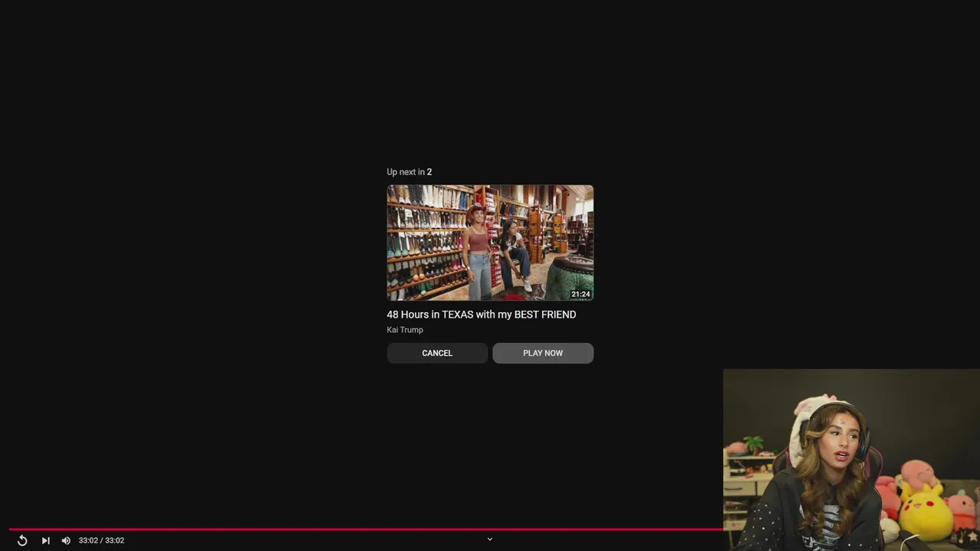
Task: Skip to the next video
Action: (x=45, y=540)
